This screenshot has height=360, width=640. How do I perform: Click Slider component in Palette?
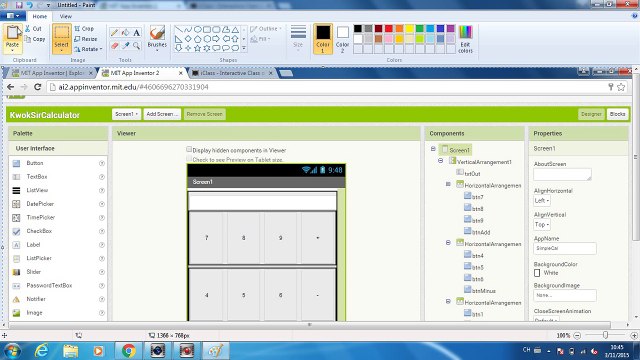click(x=33, y=272)
